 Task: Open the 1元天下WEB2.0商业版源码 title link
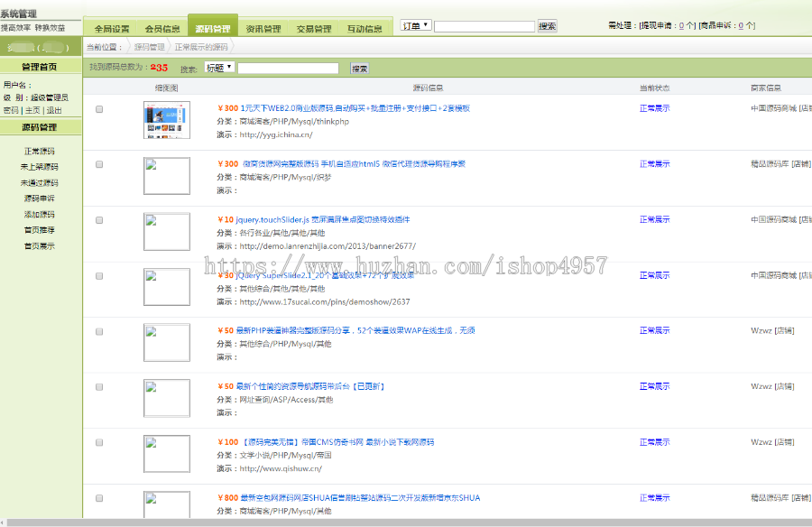point(355,108)
